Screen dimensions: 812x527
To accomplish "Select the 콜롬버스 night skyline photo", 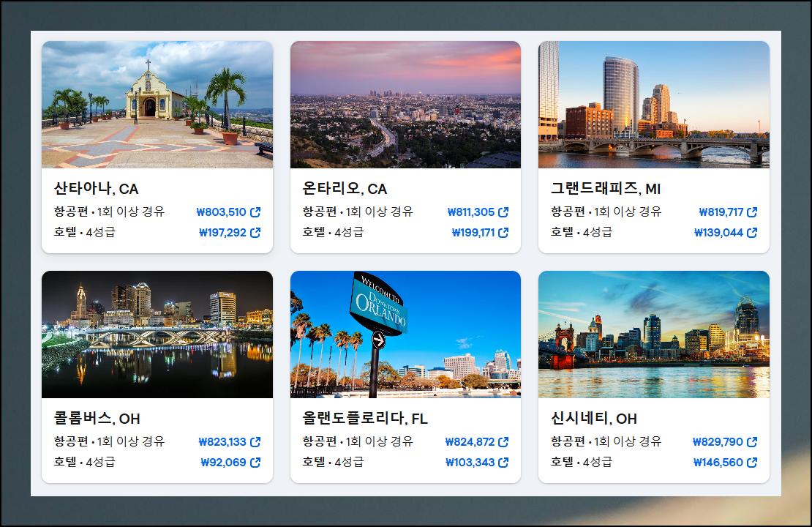I will 157,334.
